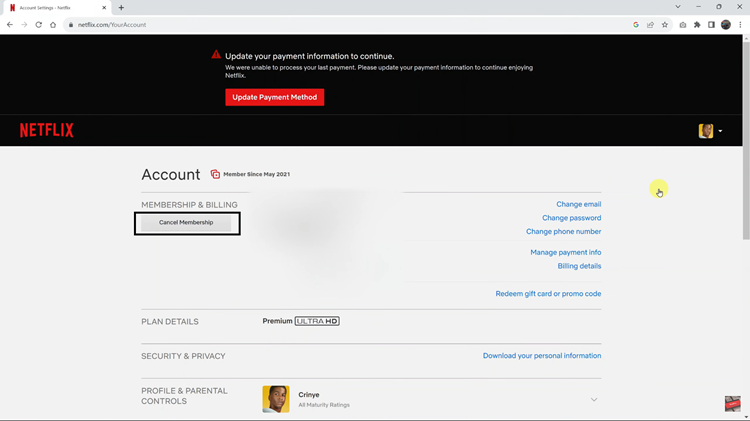Go back using browser back arrow
Screen dimensions: 750x421
[x=10, y=25]
